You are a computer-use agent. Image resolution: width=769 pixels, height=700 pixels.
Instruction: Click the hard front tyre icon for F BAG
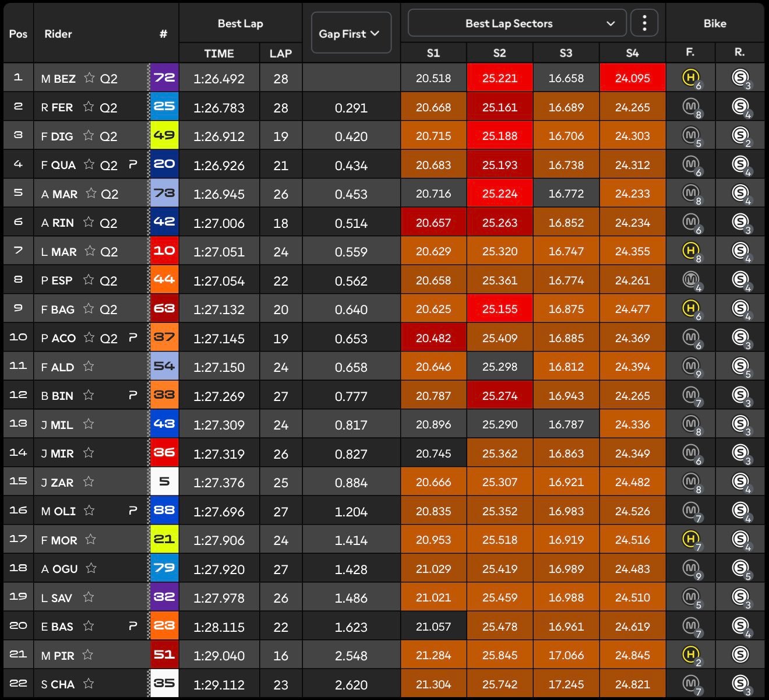[690, 308]
